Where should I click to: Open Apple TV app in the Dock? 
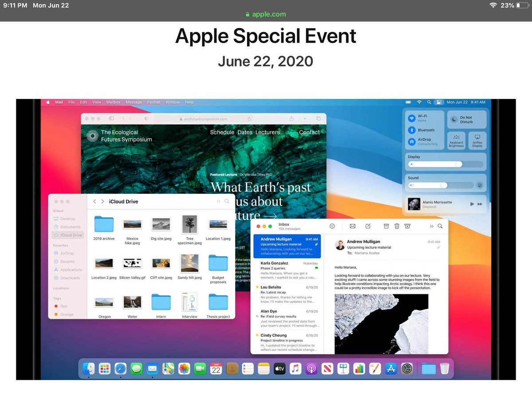pos(279,368)
